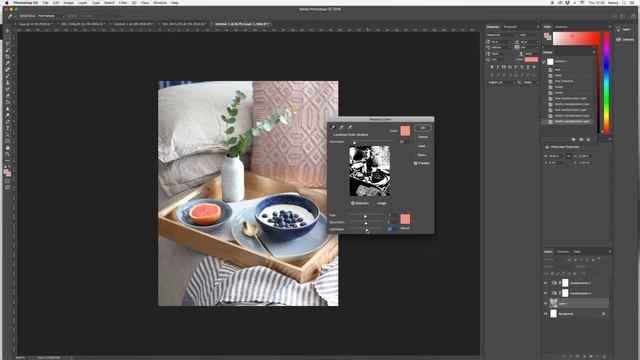Select the Eraser tool
The width and height of the screenshot is (640, 360).
point(7,96)
